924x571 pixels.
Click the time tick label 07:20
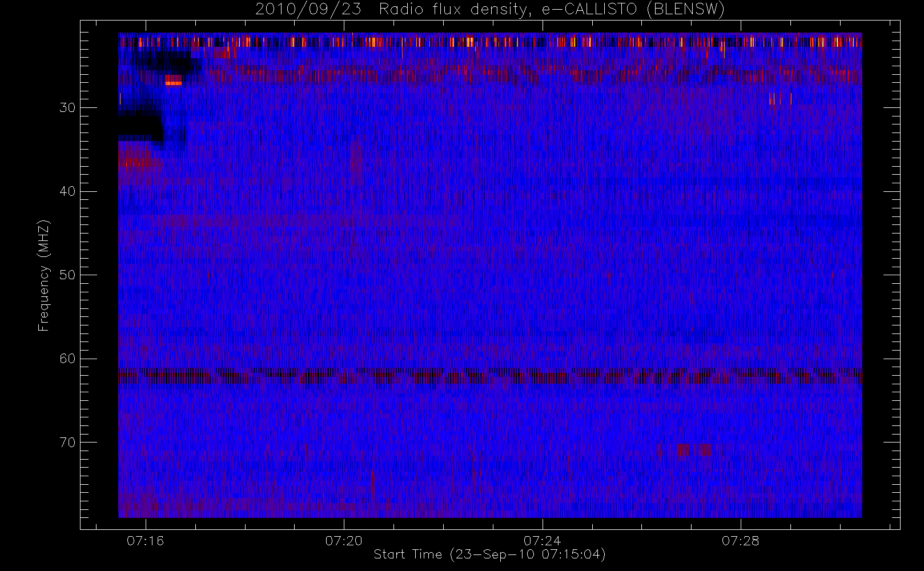pyautogui.click(x=344, y=541)
